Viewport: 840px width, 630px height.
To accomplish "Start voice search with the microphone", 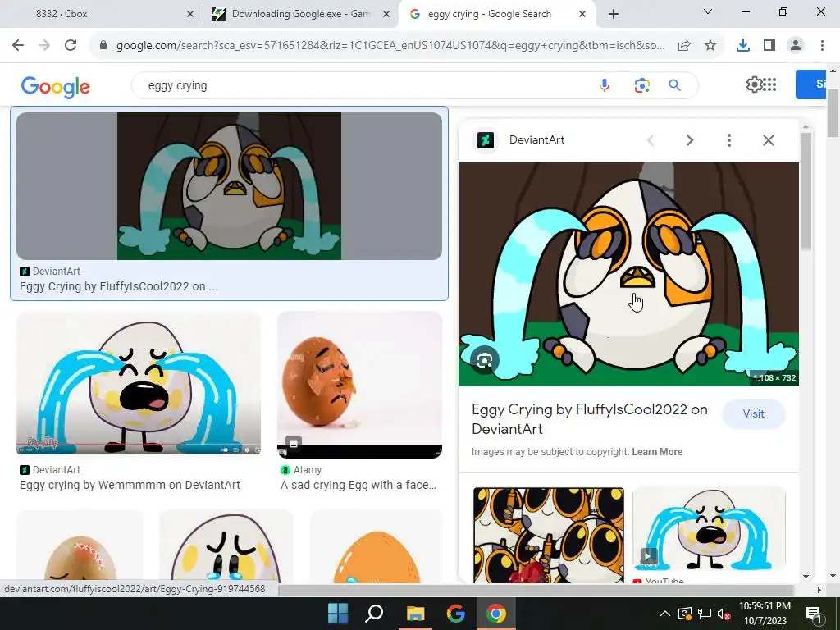I will click(x=605, y=85).
